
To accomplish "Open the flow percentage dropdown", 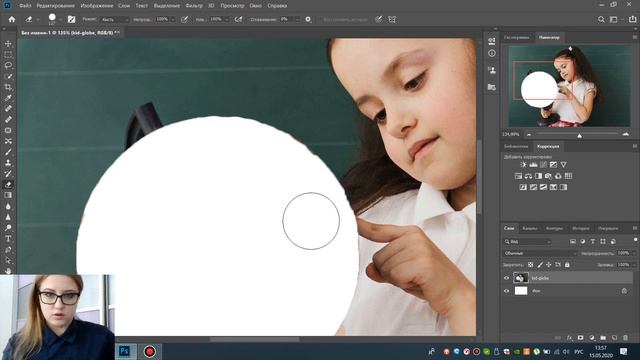I will tap(226, 19).
